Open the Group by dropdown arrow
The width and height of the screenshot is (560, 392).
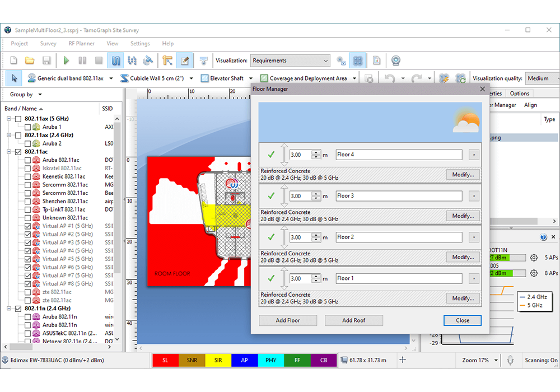point(40,95)
